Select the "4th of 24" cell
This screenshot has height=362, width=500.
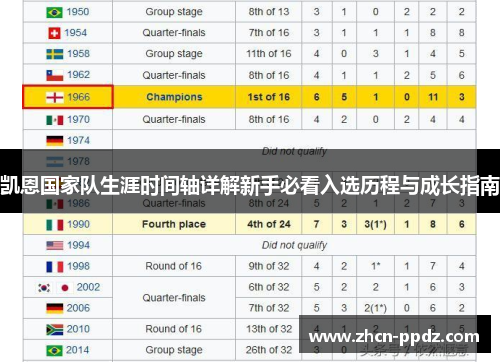(x=269, y=224)
